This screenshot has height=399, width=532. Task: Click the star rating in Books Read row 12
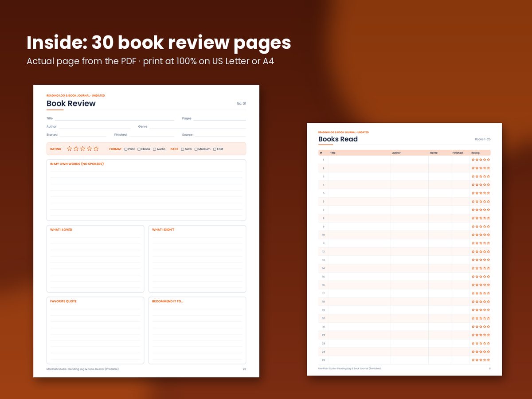click(x=481, y=251)
